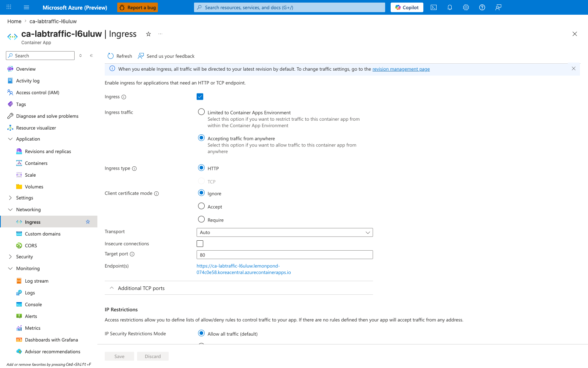Open the notifications bell
Screen dimensions: 588x368
click(450, 7)
